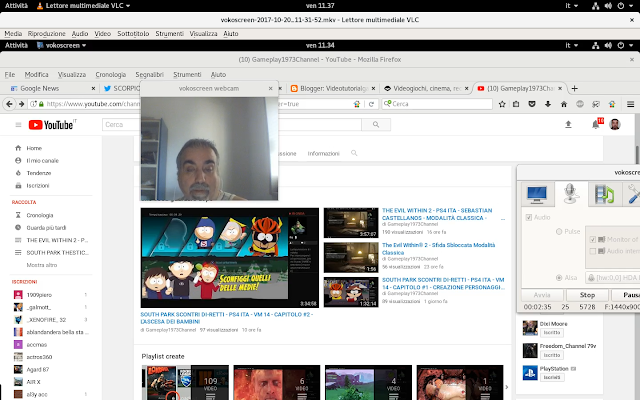Open the 109 video playlist thumbnail
The width and height of the screenshot is (640, 400).
point(185,382)
